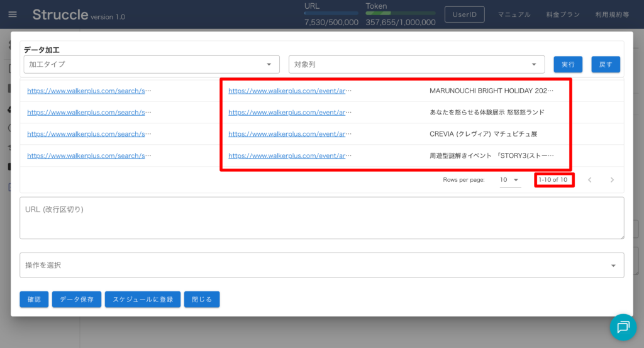Open the 料金プラン menu item

pos(562,14)
